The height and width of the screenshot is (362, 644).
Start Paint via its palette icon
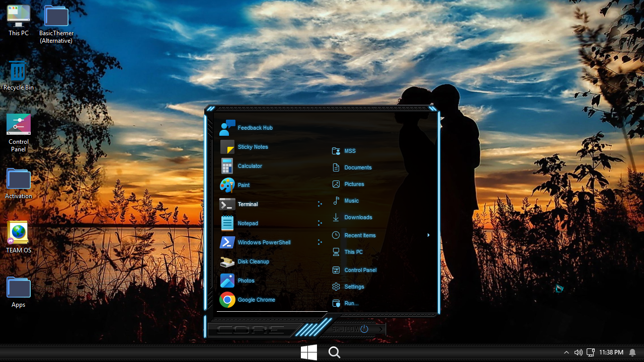point(227,185)
